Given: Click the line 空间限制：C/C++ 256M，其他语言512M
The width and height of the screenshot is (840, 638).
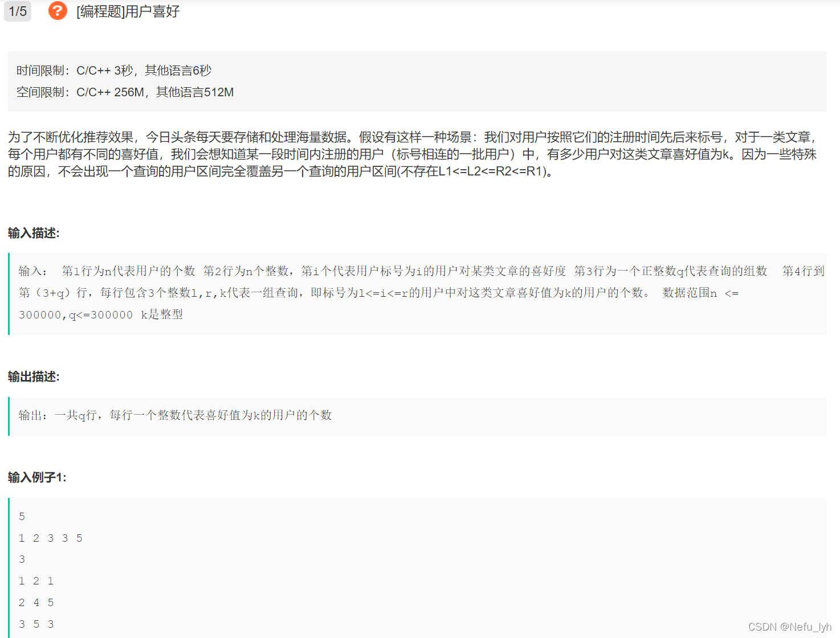Looking at the screenshot, I should [x=125, y=92].
